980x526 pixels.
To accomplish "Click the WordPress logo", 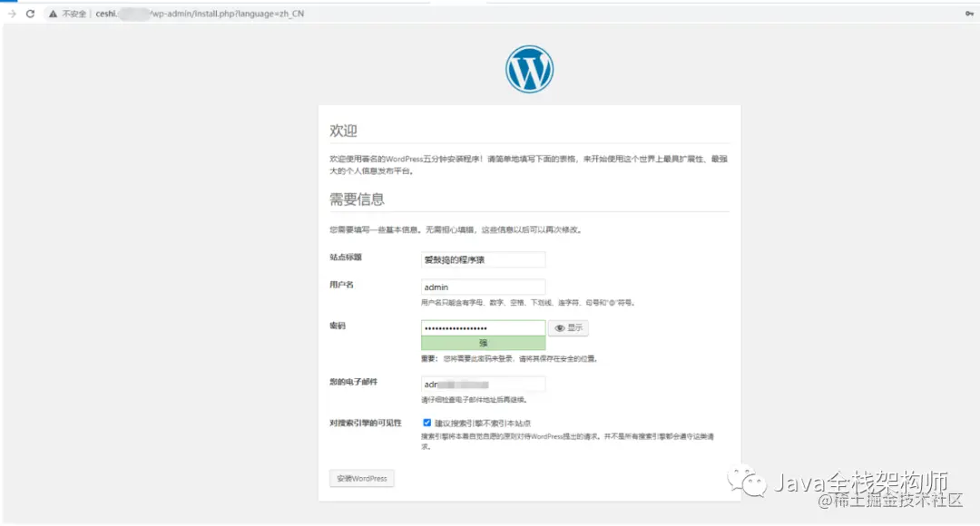I will click(529, 69).
